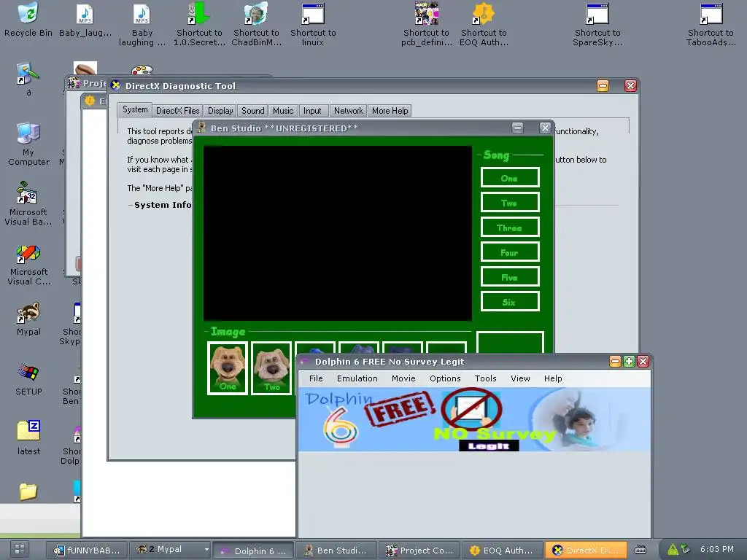Viewport: 747px width, 560px height.
Task: Open the Input tab in DirectX tool
Action: point(312,111)
